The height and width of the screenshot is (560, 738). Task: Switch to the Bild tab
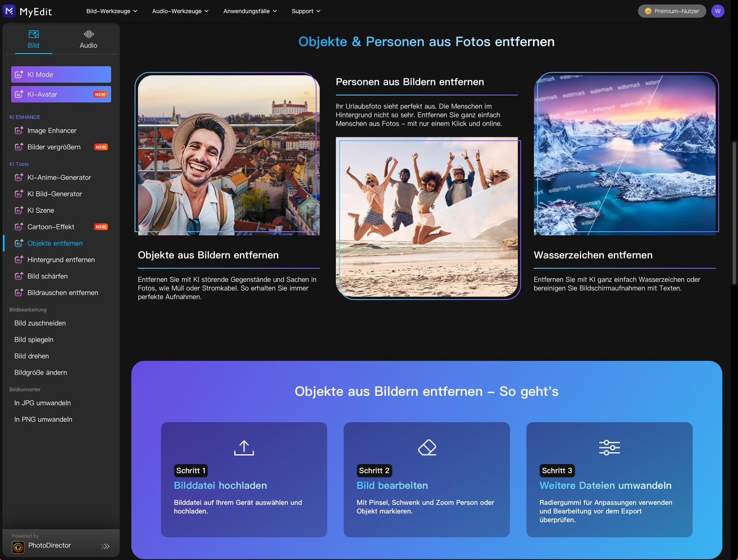click(x=33, y=40)
